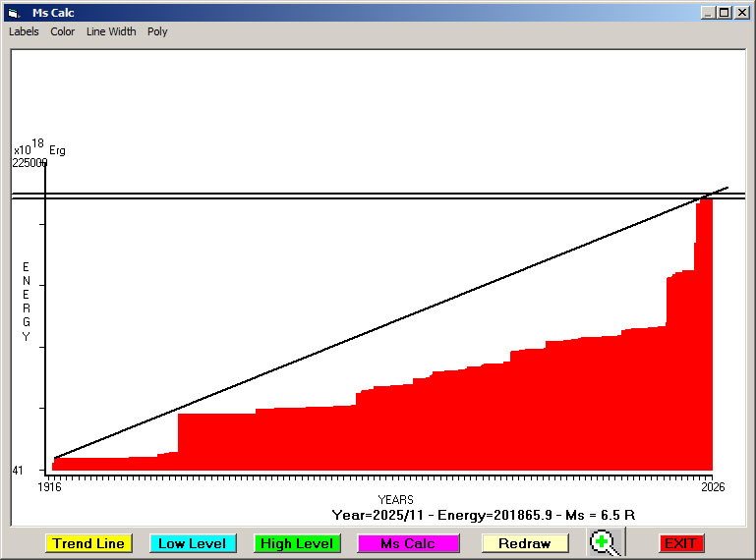Close the Ms Calc window
The image size is (756, 560).
click(x=741, y=13)
